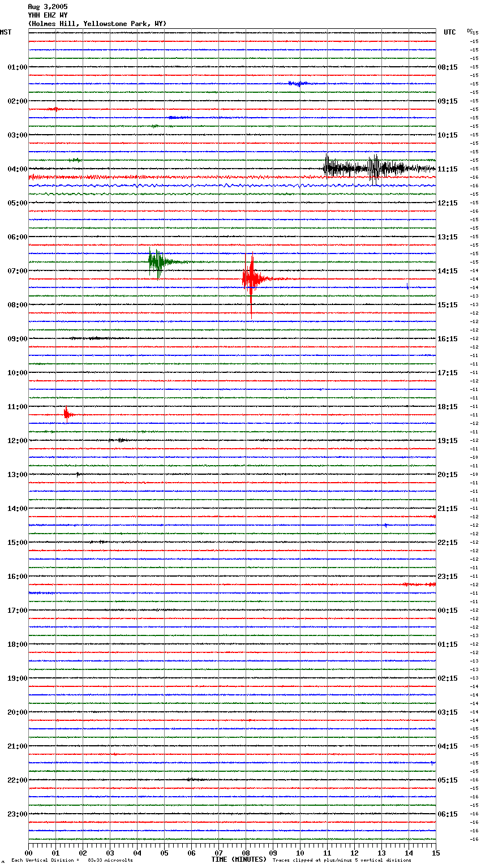Click the 00:15 UTC time label
Image resolution: width=481 pixels, height=868 pixels.
[x=448, y=611]
